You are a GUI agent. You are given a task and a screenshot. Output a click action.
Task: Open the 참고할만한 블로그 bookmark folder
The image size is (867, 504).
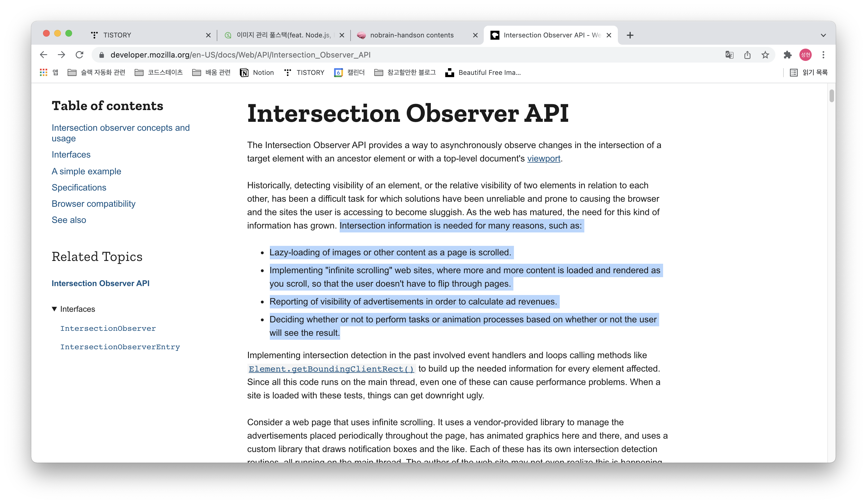[405, 72]
